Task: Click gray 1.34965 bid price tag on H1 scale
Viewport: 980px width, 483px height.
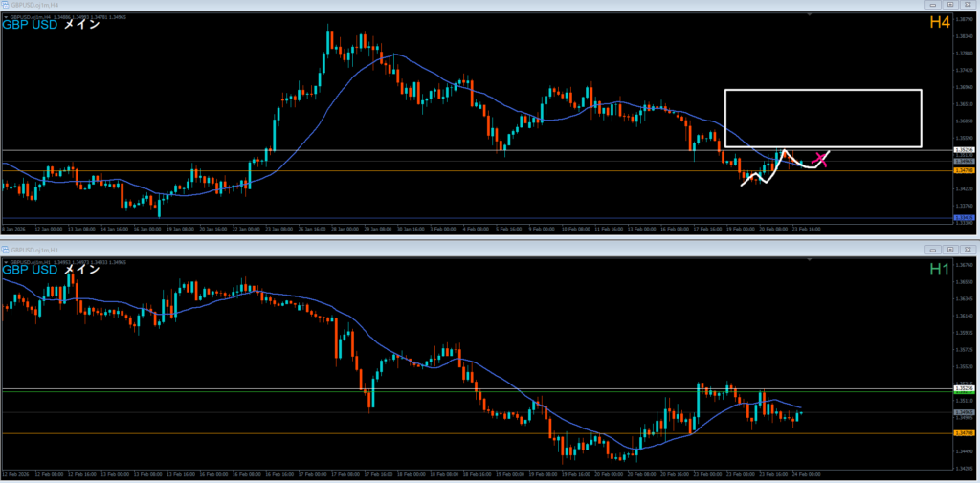Action: tap(963, 412)
